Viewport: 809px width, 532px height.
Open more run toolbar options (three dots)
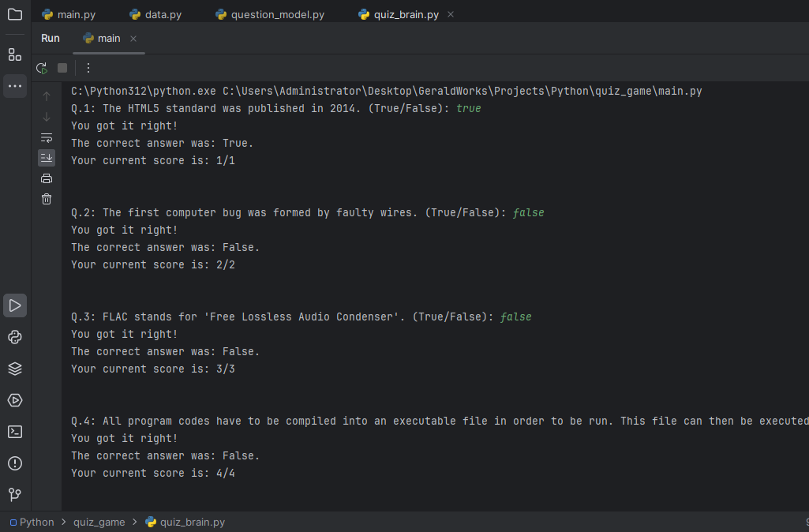pos(88,68)
